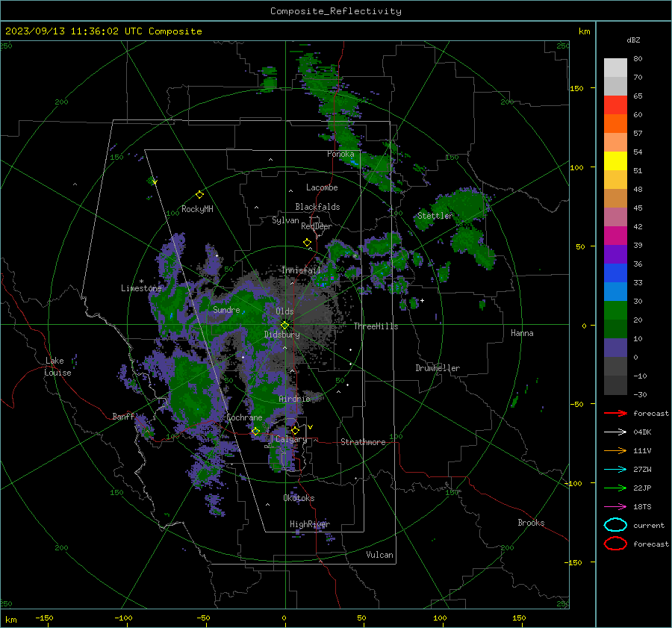Image resolution: width=672 pixels, height=628 pixels.
Task: Select the 65 dBZ red color swatch
Action: pyautogui.click(x=615, y=105)
